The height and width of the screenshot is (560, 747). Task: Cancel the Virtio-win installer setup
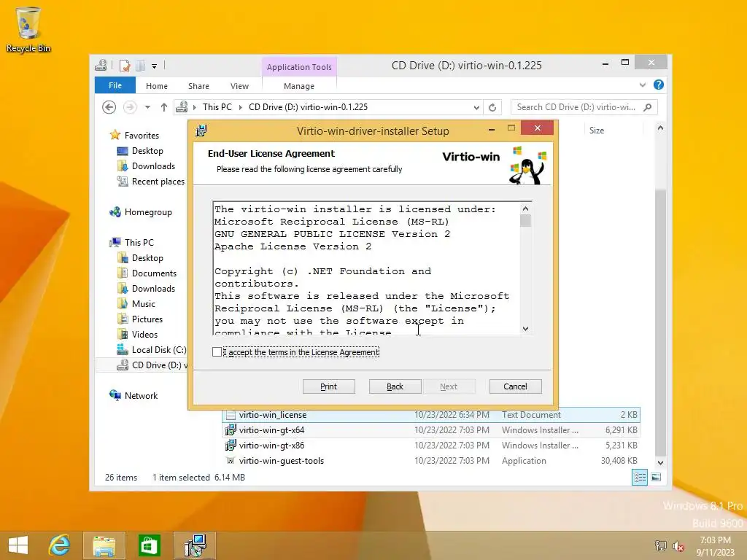[516, 386]
